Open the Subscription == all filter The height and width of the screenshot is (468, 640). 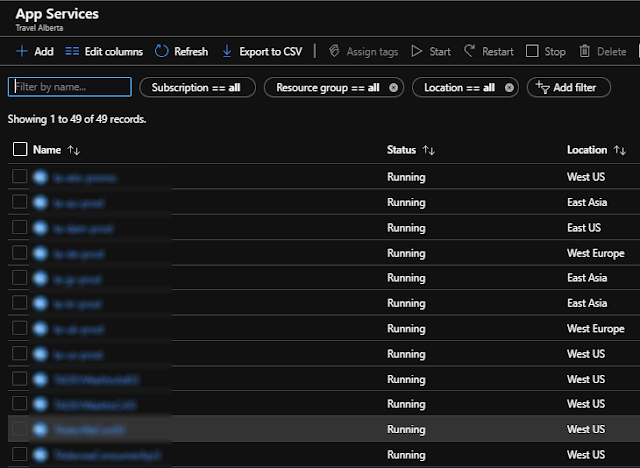point(197,87)
